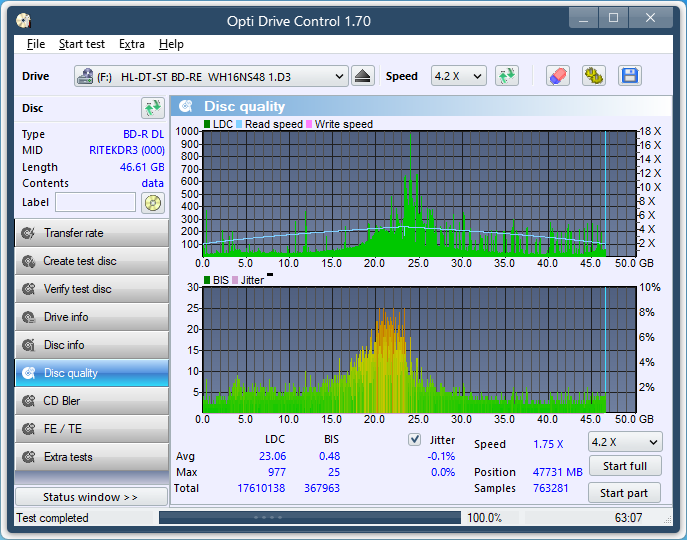Click the save floppy disk icon
This screenshot has width=687, height=540.
click(629, 76)
